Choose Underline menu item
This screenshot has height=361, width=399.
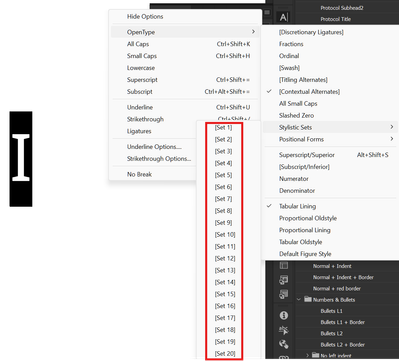tap(140, 107)
